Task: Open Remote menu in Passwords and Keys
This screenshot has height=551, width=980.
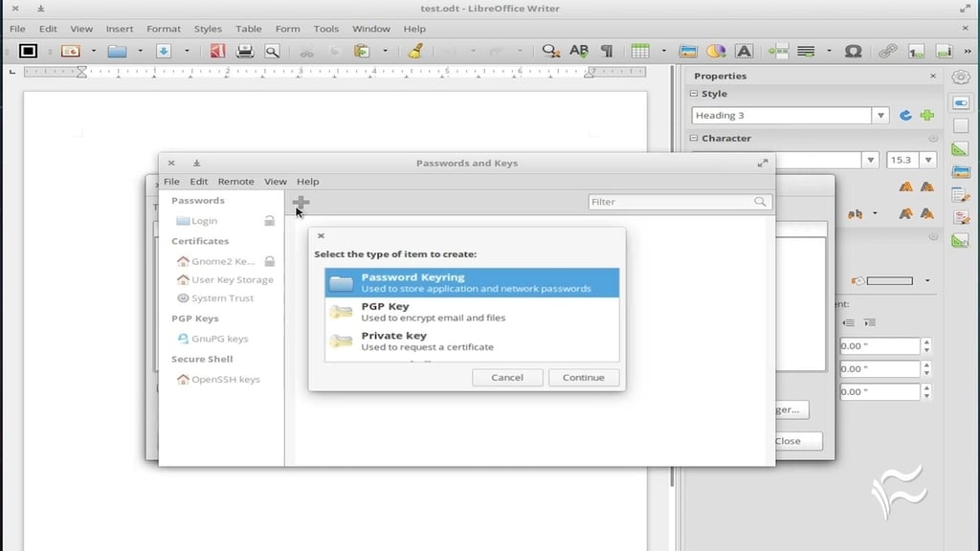Action: (235, 181)
